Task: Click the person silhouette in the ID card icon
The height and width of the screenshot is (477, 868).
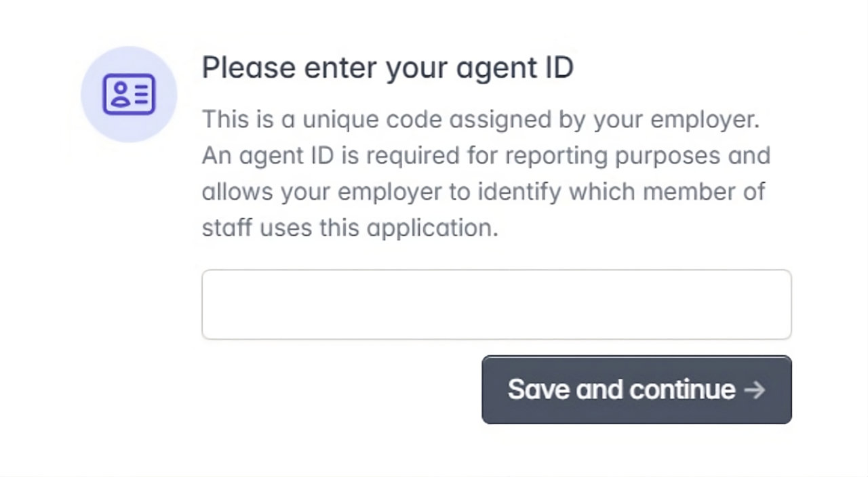Action: point(119,94)
